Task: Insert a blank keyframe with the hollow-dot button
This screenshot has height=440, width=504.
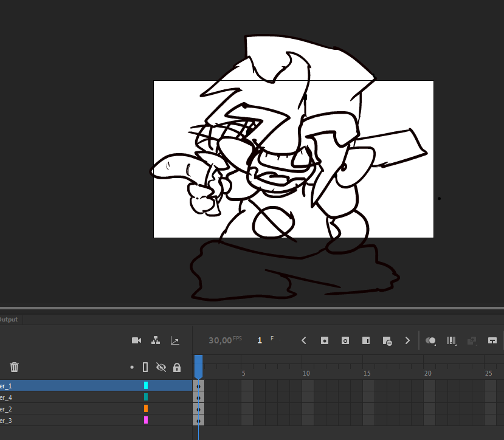Action: click(345, 340)
